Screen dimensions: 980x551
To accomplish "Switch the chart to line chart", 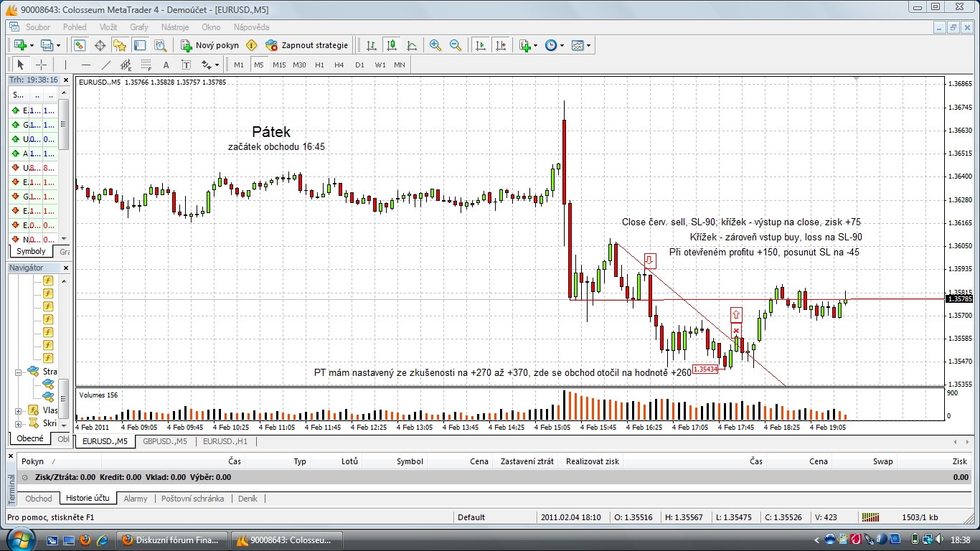I will click(x=412, y=45).
